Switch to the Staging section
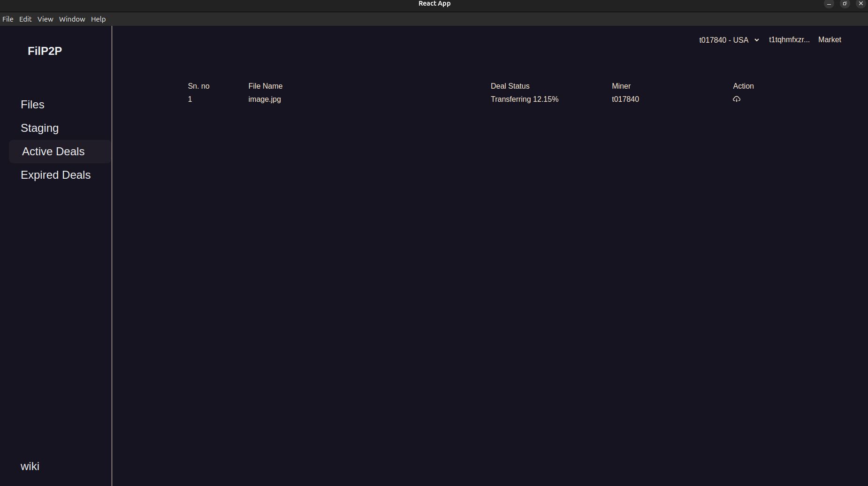Viewport: 868px width, 486px height. pos(40,128)
